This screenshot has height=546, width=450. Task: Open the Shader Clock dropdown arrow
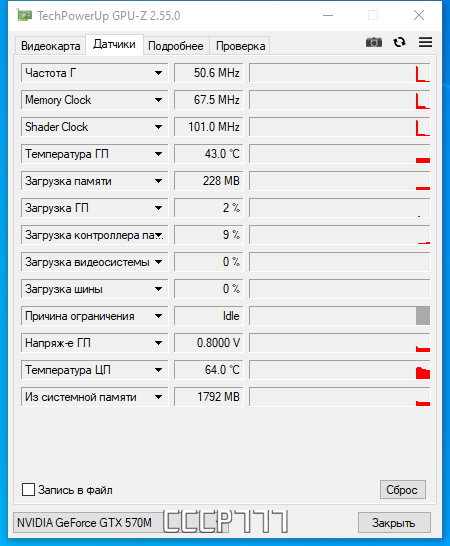158,127
